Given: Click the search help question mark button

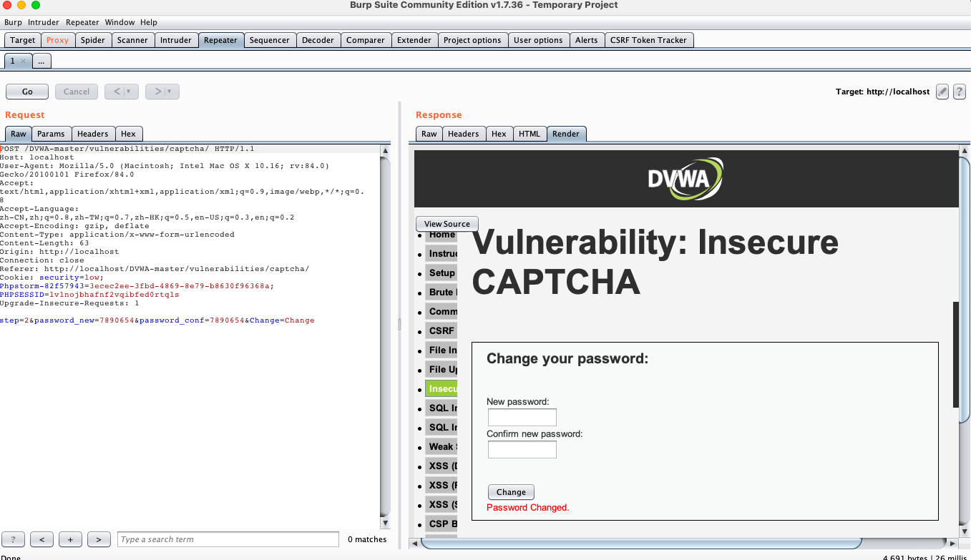Looking at the screenshot, I should tap(14, 539).
